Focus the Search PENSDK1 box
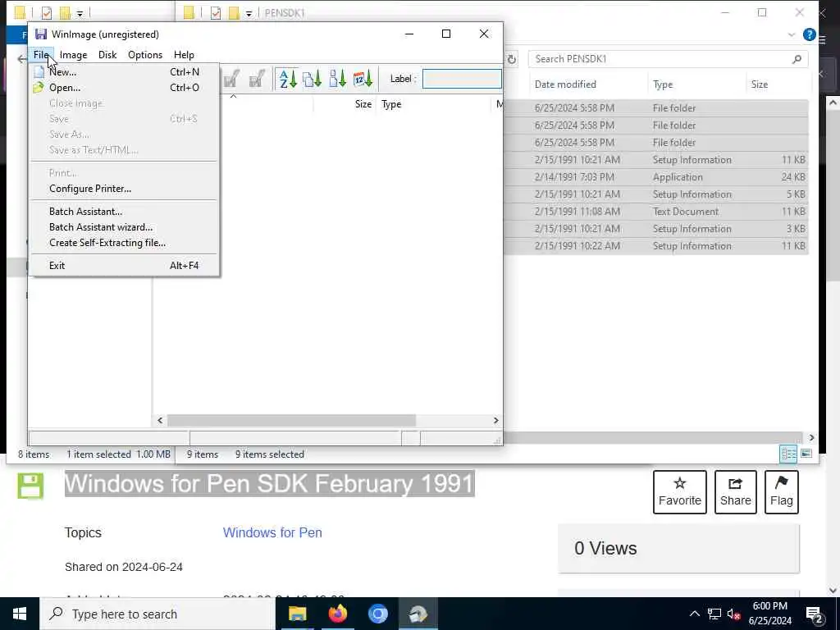The width and height of the screenshot is (840, 630). [x=668, y=59]
